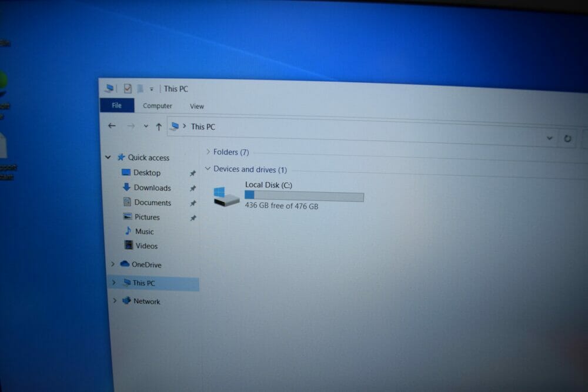Open the address bar history dropdown
Viewport: 588px width, 392px height.
tap(549, 138)
